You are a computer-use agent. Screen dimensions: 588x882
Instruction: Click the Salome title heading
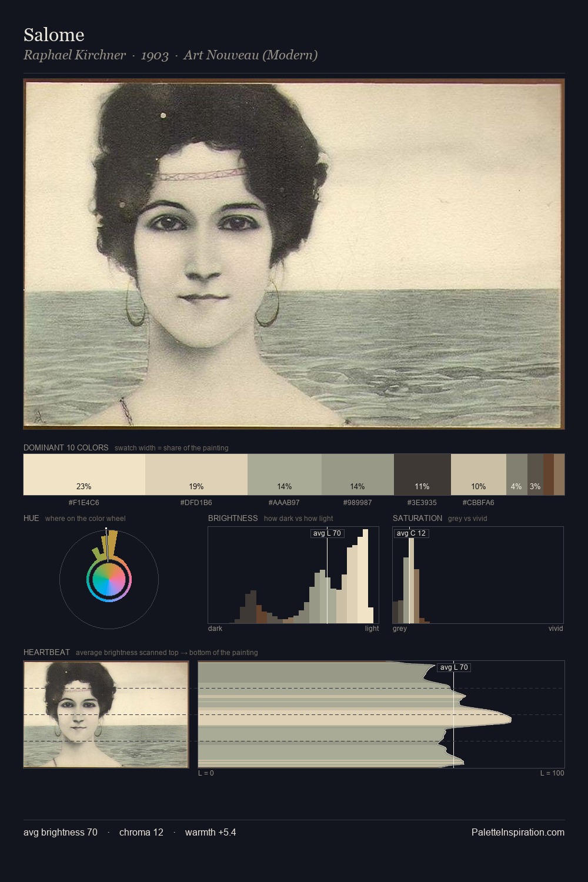click(54, 35)
